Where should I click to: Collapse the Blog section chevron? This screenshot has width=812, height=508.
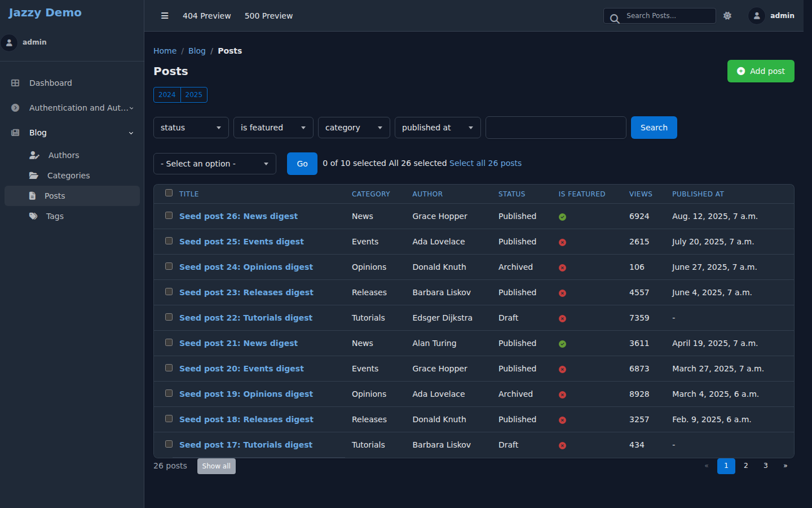[131, 133]
